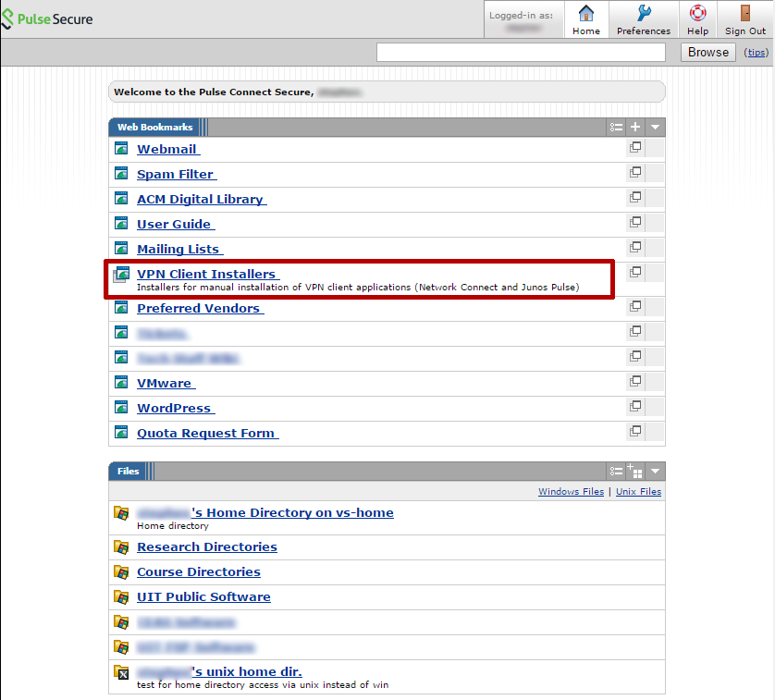Click the Web Bookmarks list view icon
Image resolution: width=775 pixels, height=700 pixels.
pyautogui.click(x=616, y=127)
